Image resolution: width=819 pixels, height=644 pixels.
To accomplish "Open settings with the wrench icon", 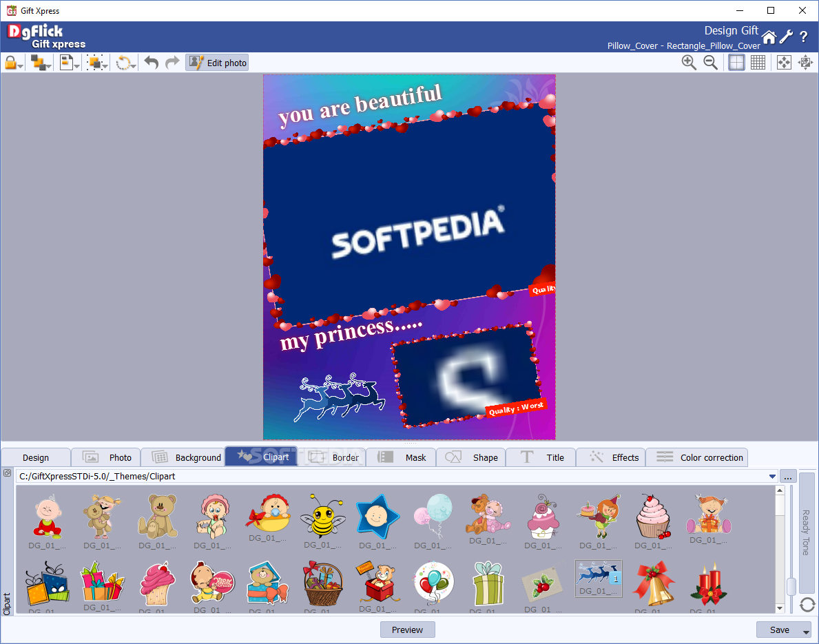I will [786, 37].
